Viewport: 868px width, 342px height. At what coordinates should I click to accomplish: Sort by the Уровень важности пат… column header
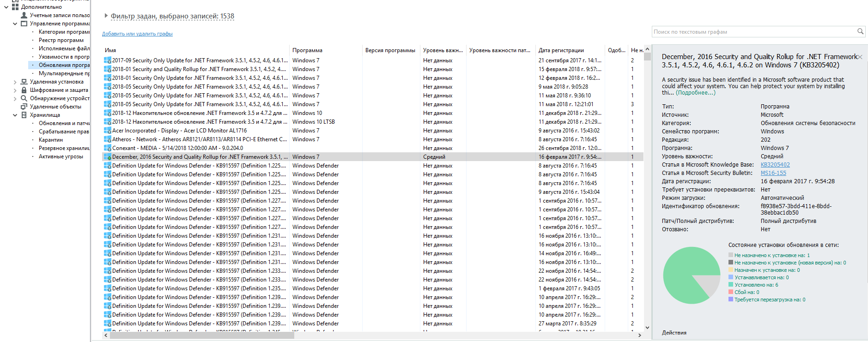[501, 50]
